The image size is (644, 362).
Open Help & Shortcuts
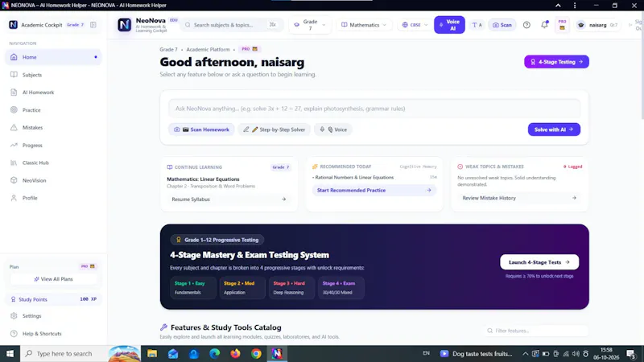pyautogui.click(x=53, y=334)
